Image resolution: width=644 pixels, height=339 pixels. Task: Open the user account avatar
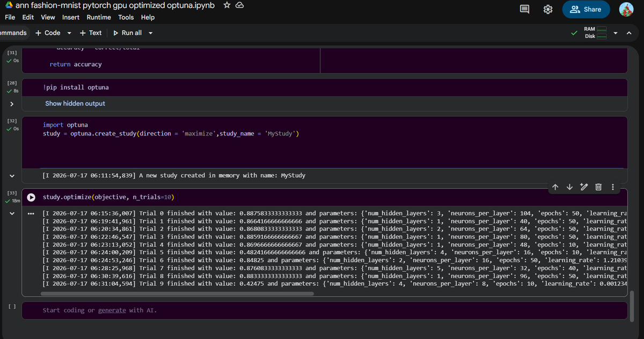(626, 9)
